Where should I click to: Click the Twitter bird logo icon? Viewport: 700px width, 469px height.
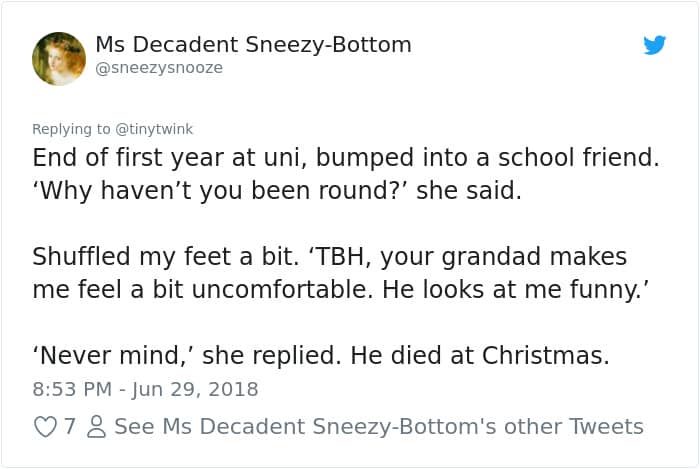tap(654, 45)
